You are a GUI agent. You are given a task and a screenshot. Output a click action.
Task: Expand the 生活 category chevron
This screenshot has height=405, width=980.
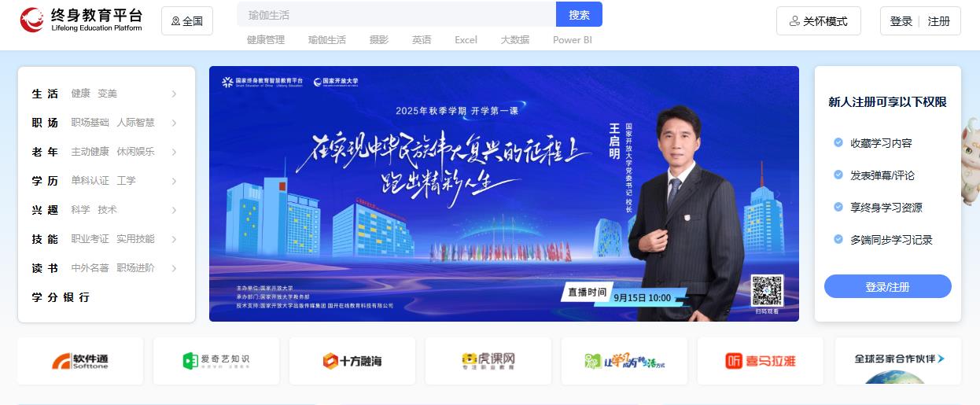tap(174, 94)
